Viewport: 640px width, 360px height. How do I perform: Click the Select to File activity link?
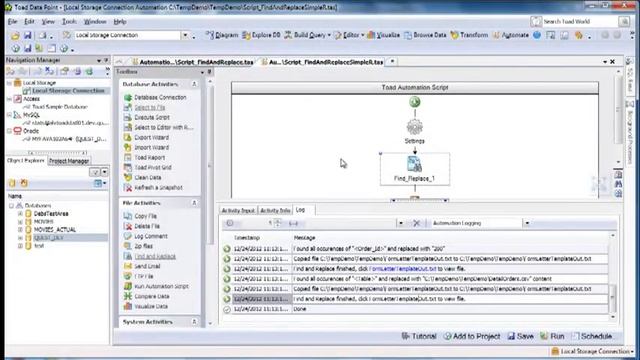150,107
